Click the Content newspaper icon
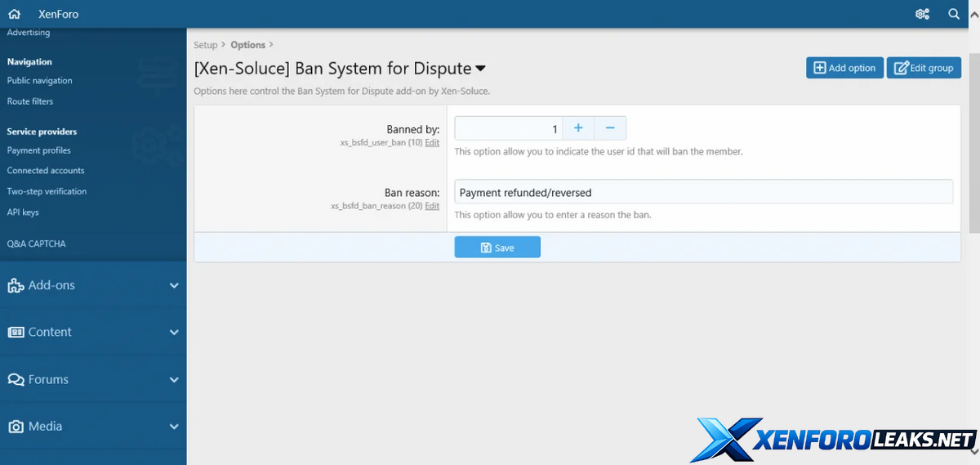 [16, 333]
